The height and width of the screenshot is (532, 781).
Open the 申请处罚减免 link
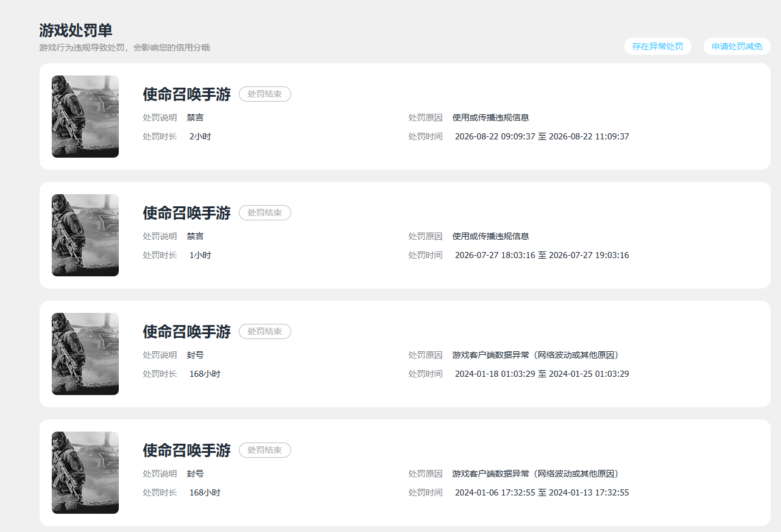[x=737, y=46]
